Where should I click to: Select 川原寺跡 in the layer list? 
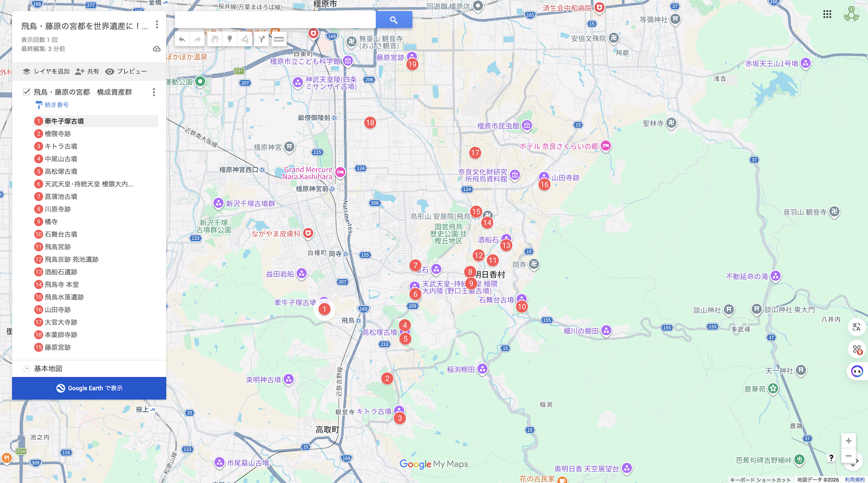(95, 209)
